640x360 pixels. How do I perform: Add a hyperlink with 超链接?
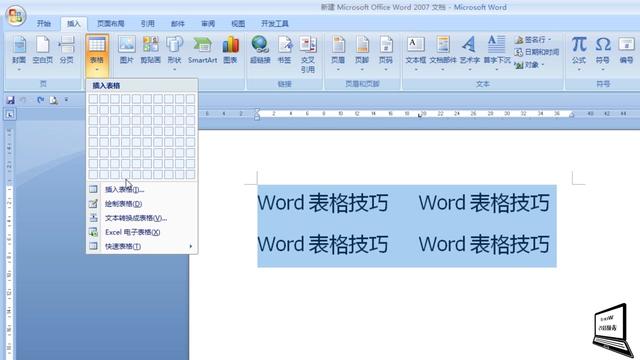pos(260,51)
